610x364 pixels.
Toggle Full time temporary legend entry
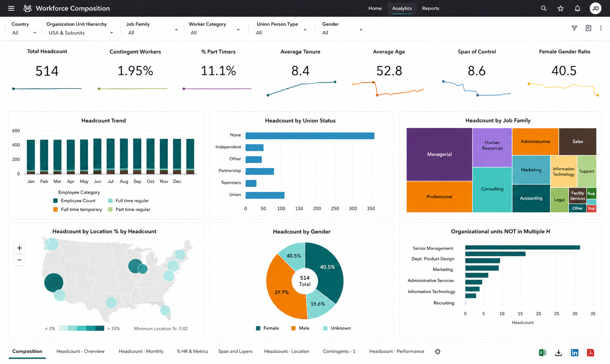coord(78,210)
